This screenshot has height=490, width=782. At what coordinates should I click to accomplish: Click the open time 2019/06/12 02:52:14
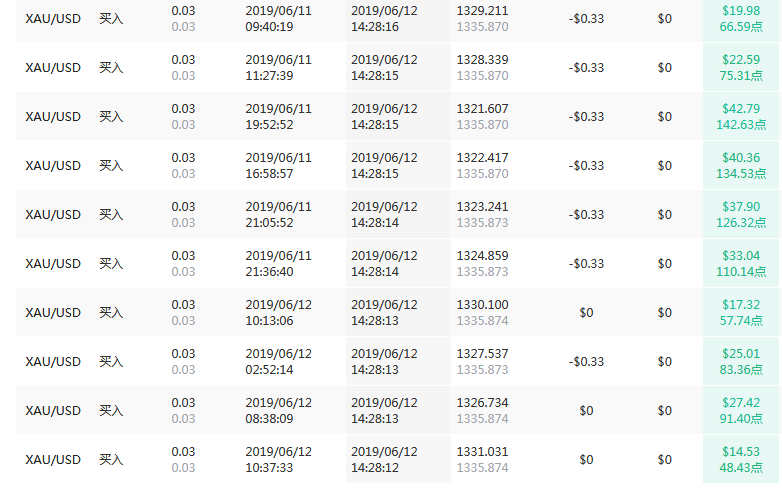[278, 361]
